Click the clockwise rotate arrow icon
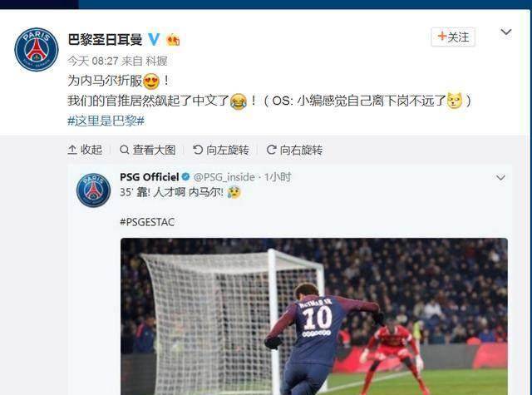The height and width of the screenshot is (395, 532). pos(271,150)
